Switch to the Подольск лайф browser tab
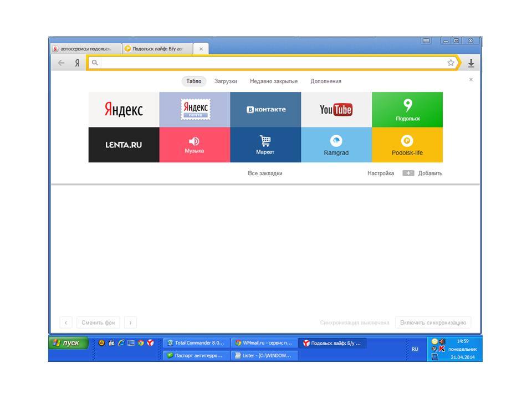This screenshot has width=532, height=399. coord(157,49)
